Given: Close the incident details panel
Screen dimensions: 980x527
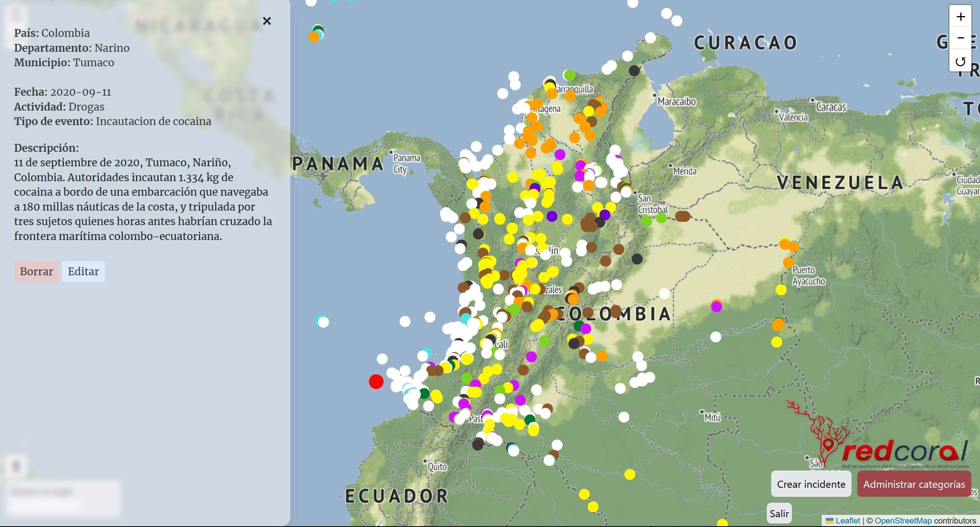Looking at the screenshot, I should [x=267, y=21].
